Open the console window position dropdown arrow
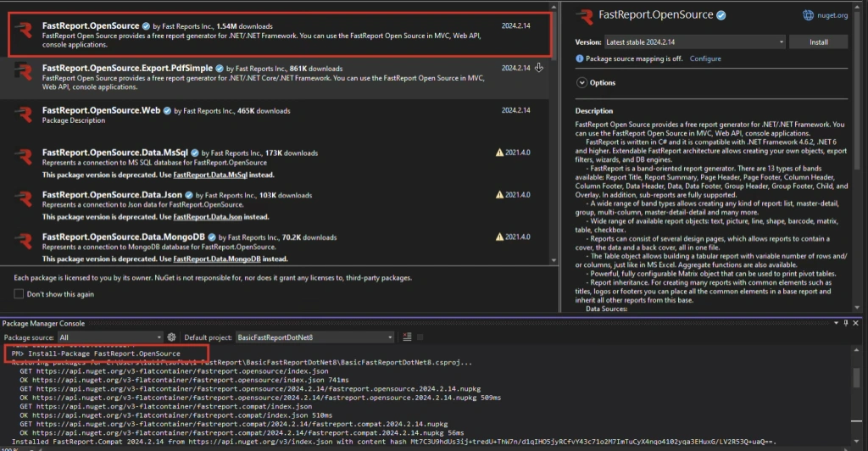Image resolution: width=868 pixels, height=451 pixels. coord(836,323)
